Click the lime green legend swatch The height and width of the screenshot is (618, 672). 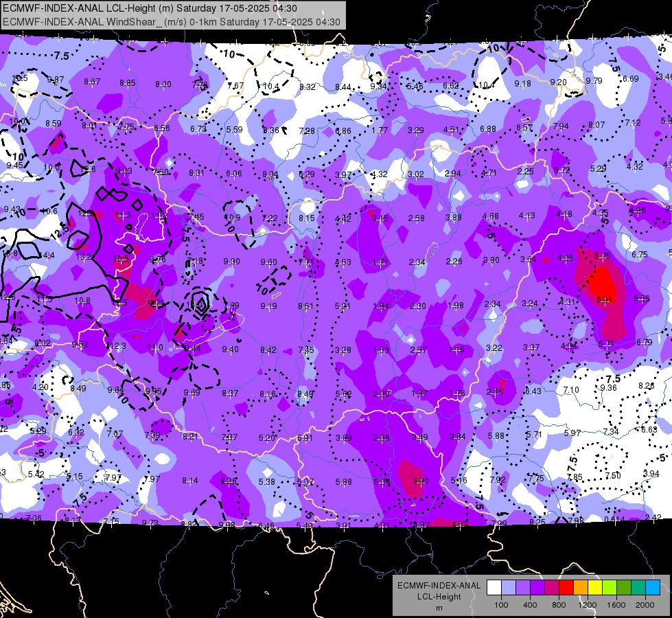point(610,588)
